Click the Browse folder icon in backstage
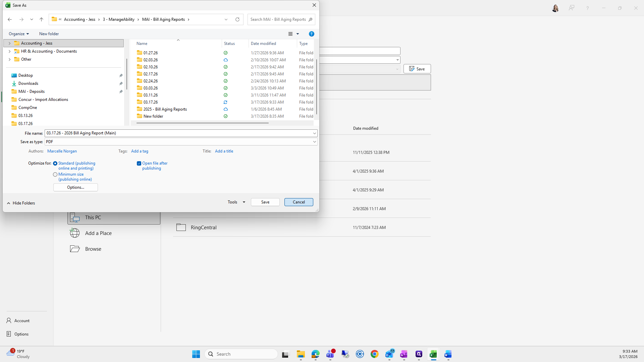This screenshot has width=644, height=362. tap(75, 249)
